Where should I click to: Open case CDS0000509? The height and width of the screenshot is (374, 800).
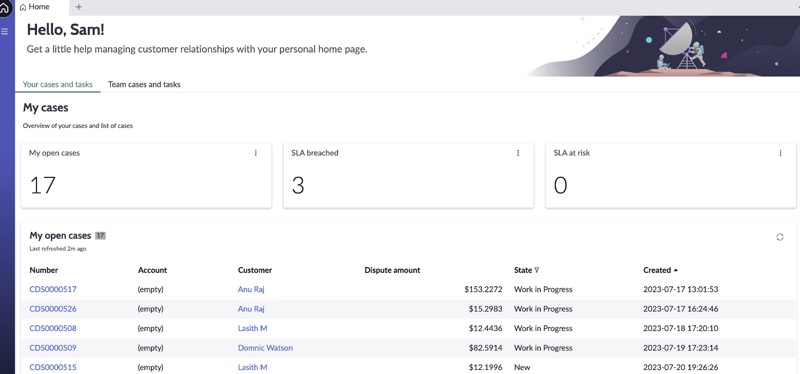[53, 348]
